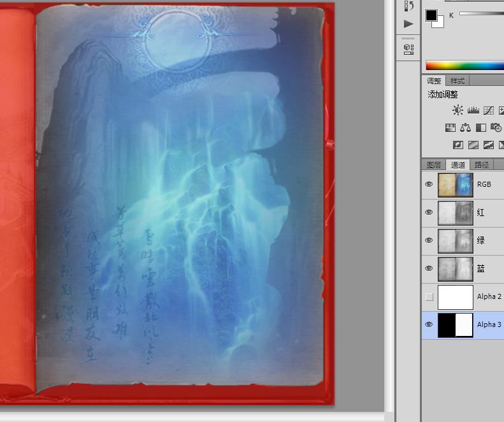Hide the 蓝 (Blue) channel eye
This screenshot has height=422, width=504.
coord(429,268)
